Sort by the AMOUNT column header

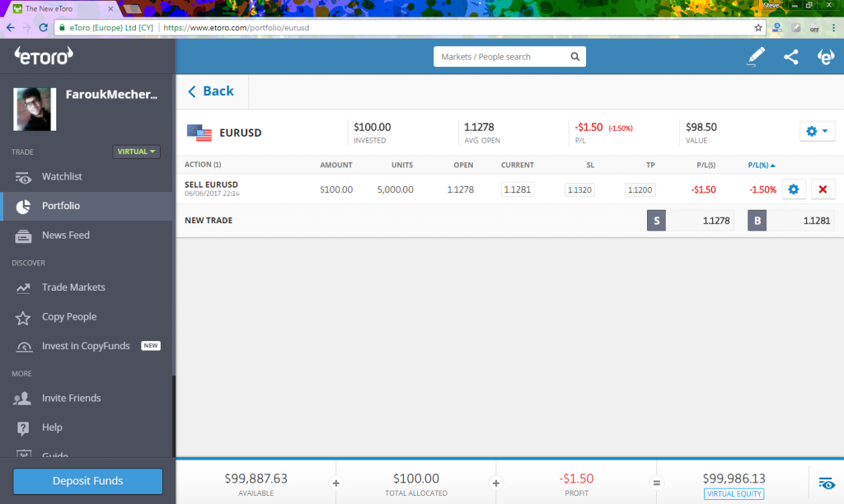coord(336,166)
